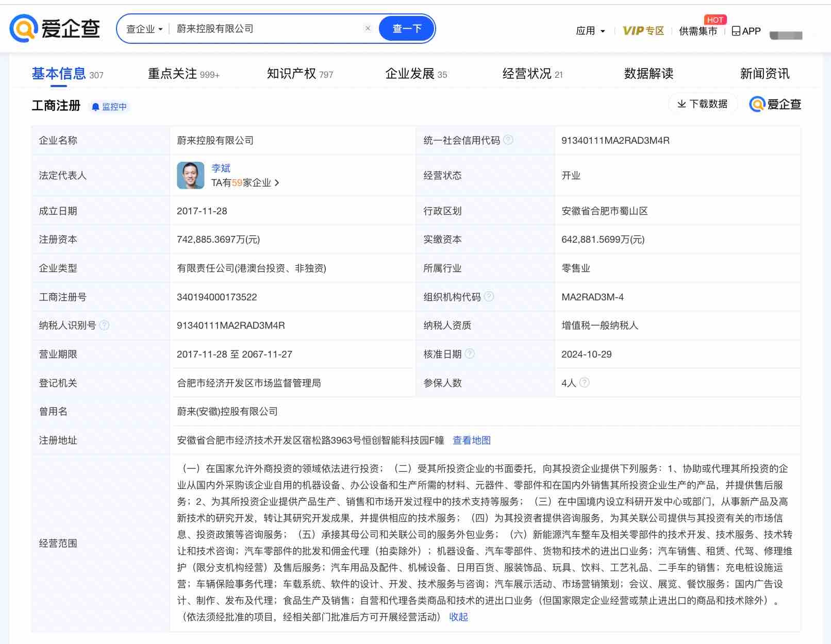831x644 pixels.
Task: Clear the search box with the X icon
Action: (x=368, y=28)
